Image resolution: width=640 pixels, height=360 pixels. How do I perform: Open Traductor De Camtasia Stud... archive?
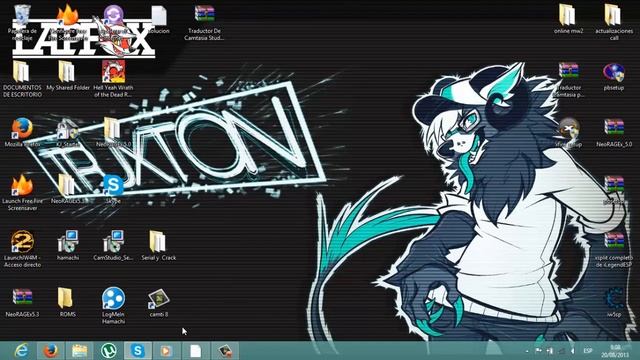204,15
